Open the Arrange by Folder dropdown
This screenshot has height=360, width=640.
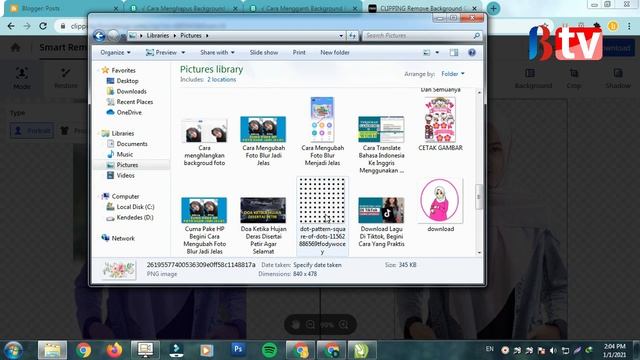[x=453, y=74]
